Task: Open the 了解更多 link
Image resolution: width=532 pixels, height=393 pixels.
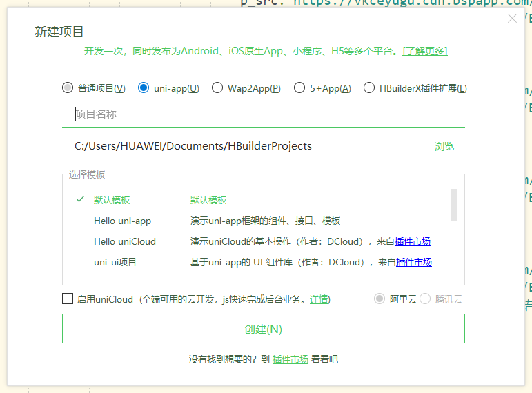Action: (x=425, y=51)
